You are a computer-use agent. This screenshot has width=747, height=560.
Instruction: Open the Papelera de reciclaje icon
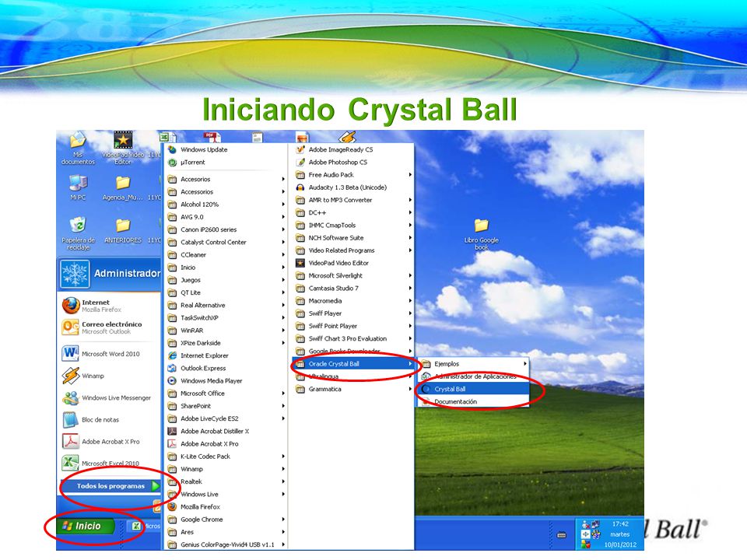pyautogui.click(x=78, y=233)
